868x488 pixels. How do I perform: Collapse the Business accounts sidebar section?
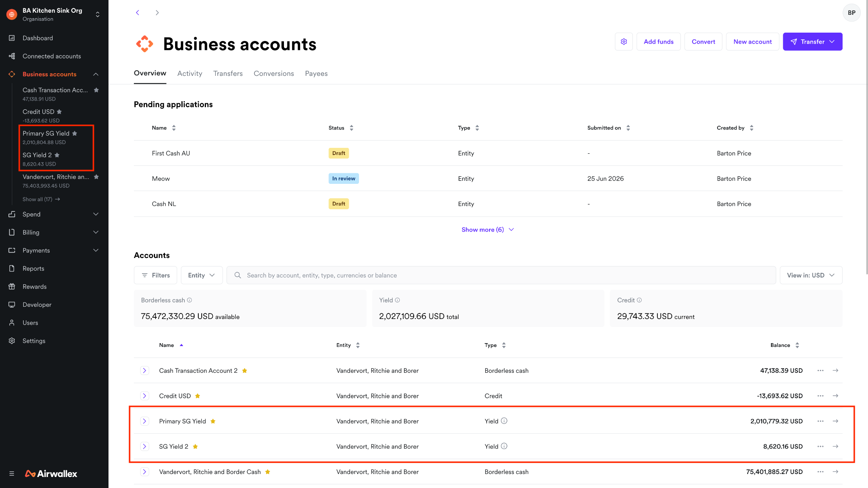pos(96,74)
